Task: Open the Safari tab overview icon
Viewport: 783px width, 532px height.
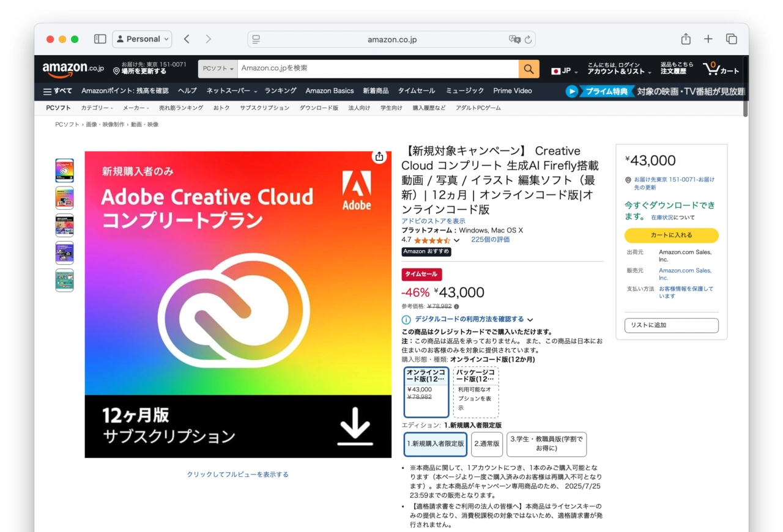Action: [731, 39]
